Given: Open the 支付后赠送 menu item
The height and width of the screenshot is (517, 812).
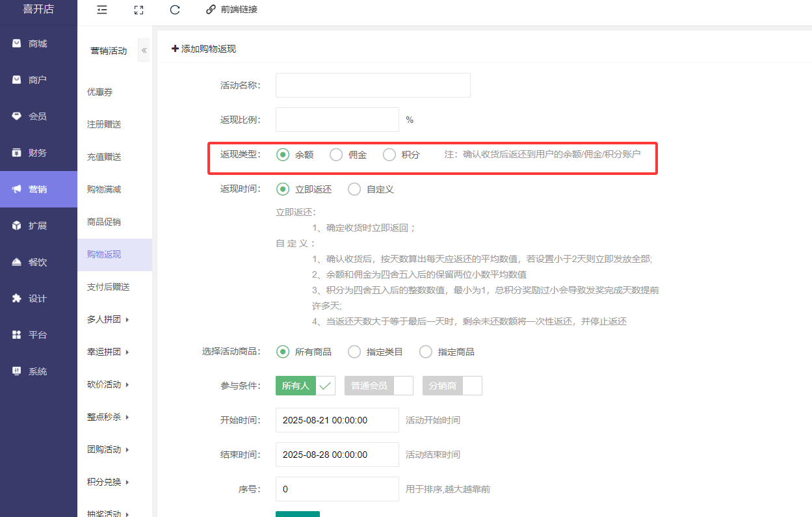Looking at the screenshot, I should tap(114, 287).
